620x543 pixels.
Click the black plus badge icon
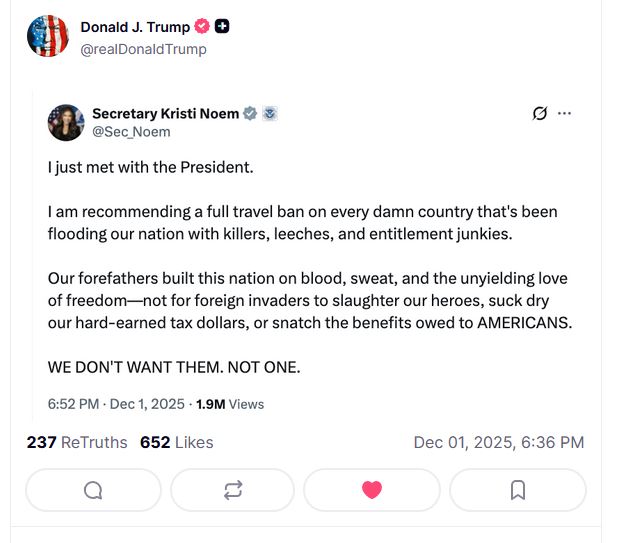tap(222, 27)
